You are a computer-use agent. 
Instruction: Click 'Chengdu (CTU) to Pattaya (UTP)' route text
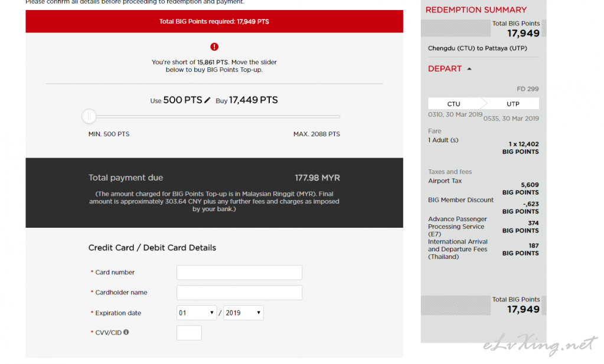[477, 48]
